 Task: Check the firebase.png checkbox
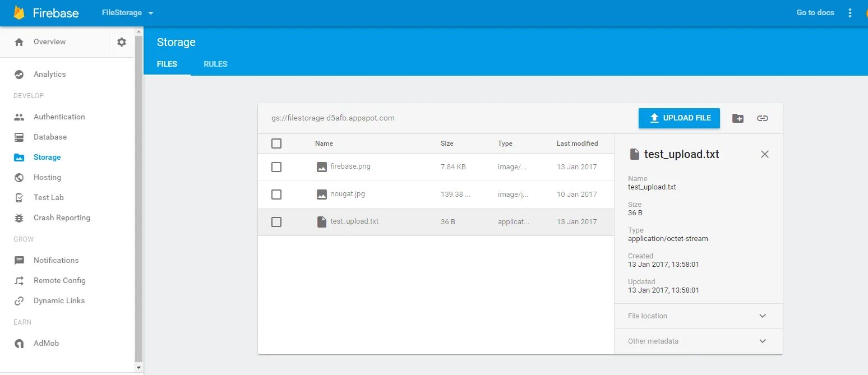[x=276, y=167]
